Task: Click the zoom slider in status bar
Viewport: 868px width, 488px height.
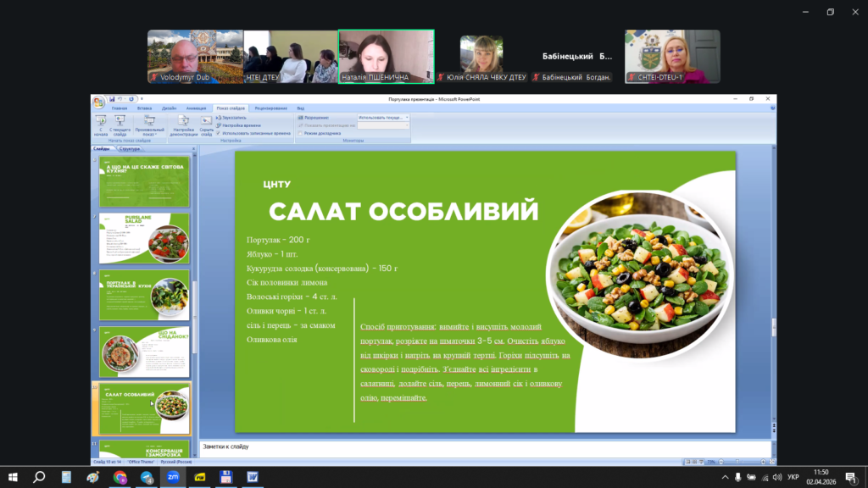Action: coord(737,462)
